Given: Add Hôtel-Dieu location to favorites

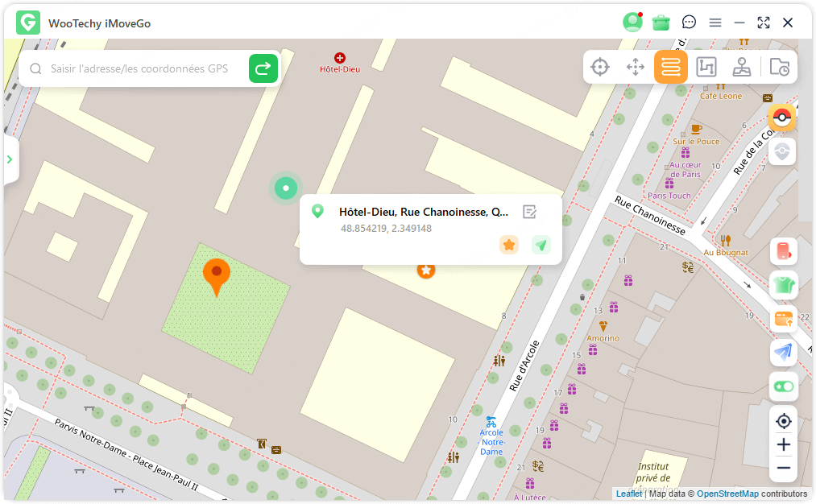Looking at the screenshot, I should pyautogui.click(x=508, y=245).
